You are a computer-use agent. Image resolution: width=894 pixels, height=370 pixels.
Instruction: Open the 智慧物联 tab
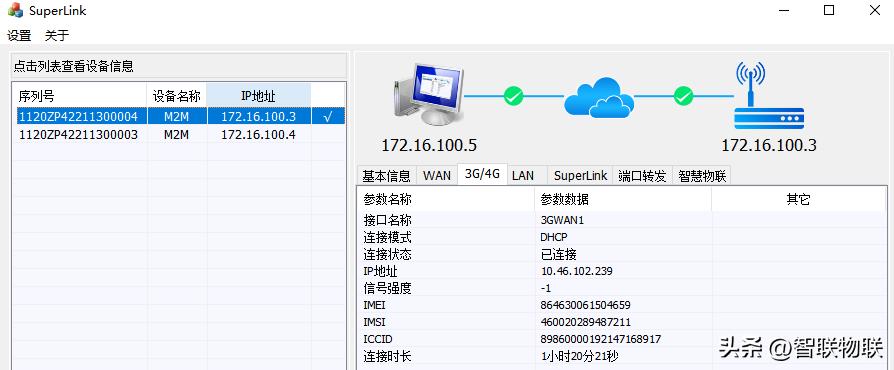pos(702,176)
